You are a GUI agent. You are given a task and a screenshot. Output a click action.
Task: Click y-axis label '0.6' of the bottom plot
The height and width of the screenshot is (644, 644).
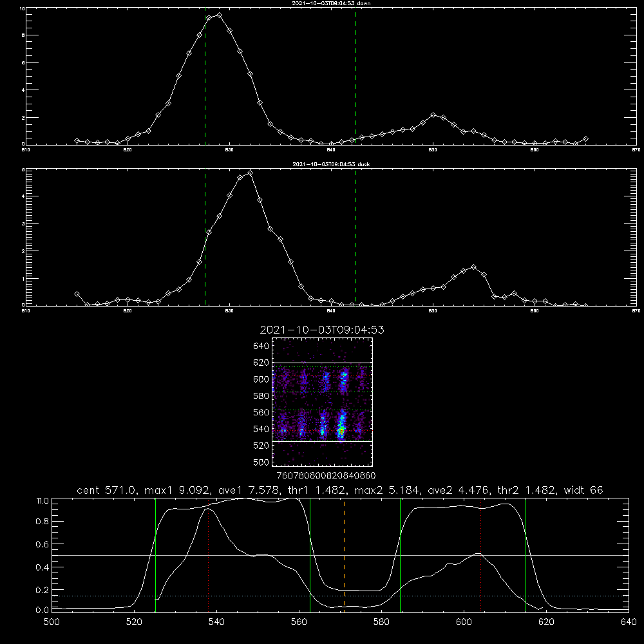click(43, 544)
